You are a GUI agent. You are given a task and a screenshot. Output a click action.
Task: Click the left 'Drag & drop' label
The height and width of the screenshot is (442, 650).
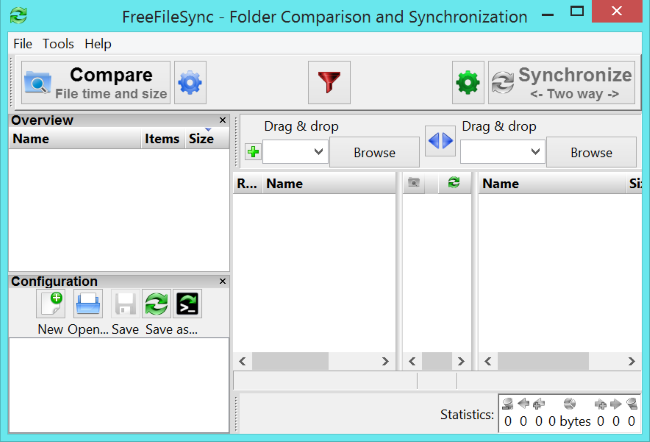[301, 126]
